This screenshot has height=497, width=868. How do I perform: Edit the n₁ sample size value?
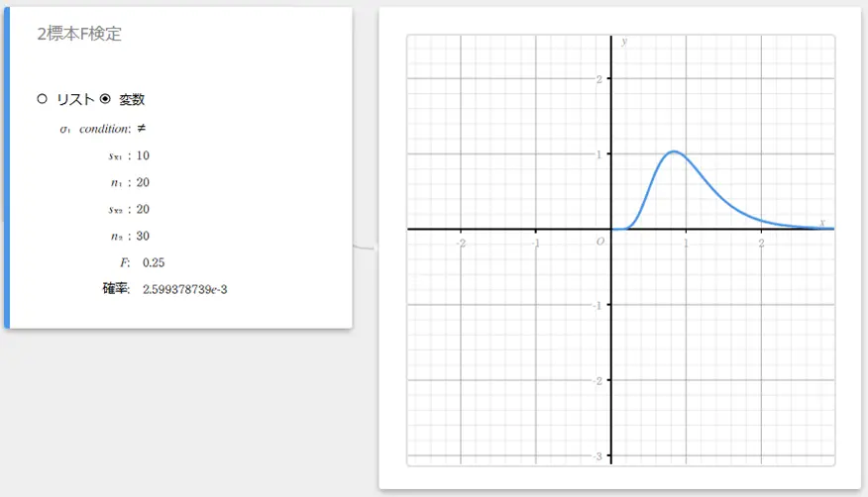tap(143, 182)
